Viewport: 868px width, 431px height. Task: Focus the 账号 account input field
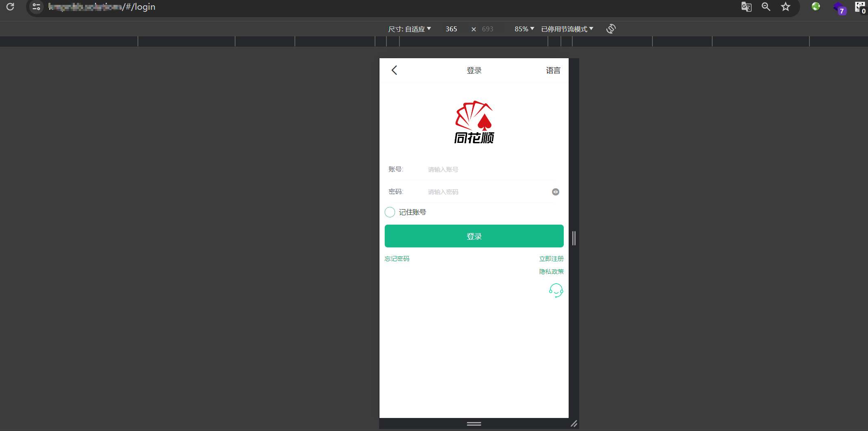[491, 169]
